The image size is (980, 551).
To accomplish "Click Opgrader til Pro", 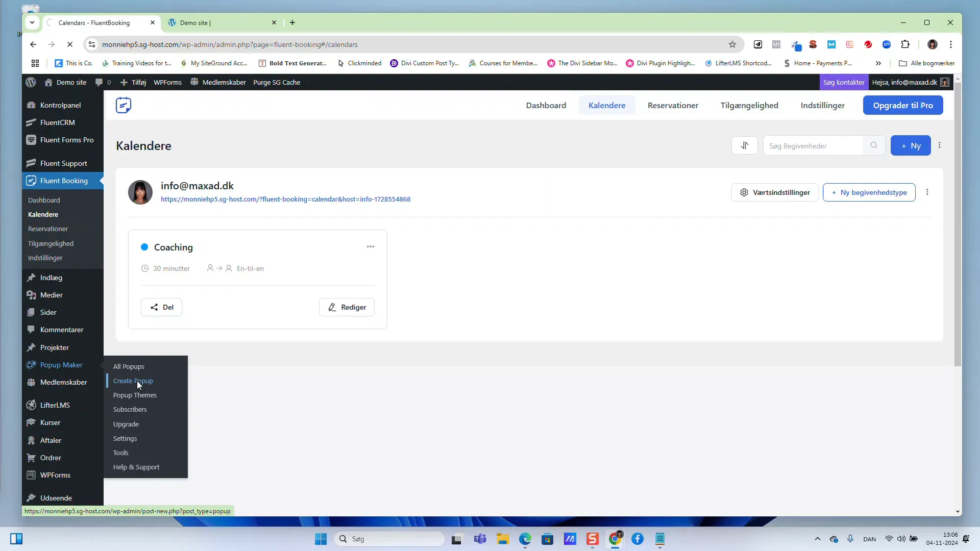I will [x=903, y=105].
